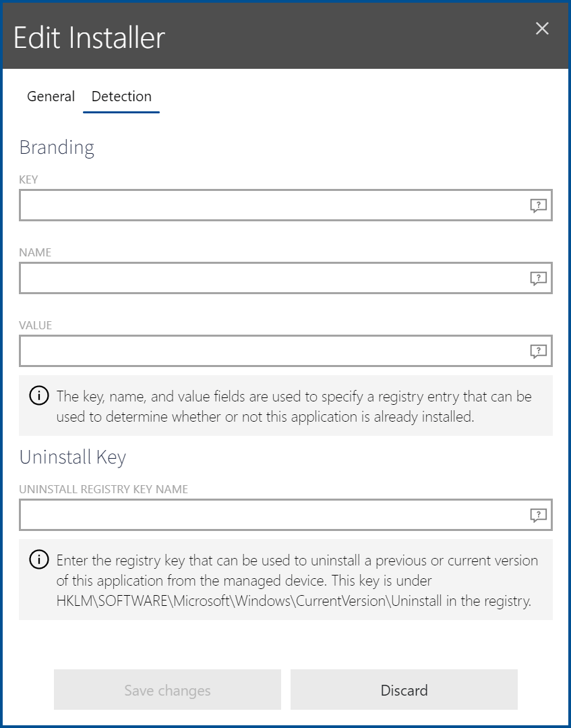The height and width of the screenshot is (728, 571).
Task: Open the help tooltip for the KEY field
Action: pos(538,206)
